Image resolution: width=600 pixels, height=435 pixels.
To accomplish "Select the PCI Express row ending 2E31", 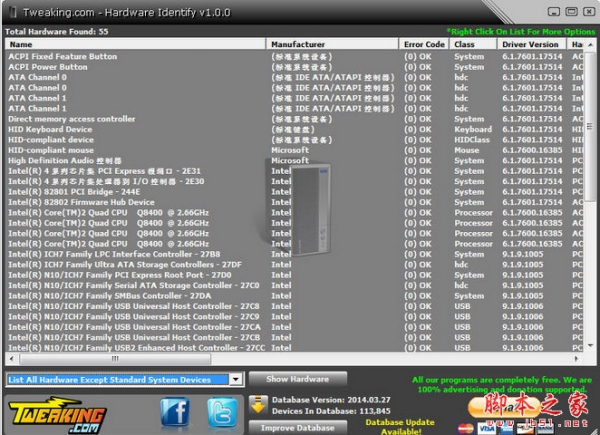I will (294, 171).
